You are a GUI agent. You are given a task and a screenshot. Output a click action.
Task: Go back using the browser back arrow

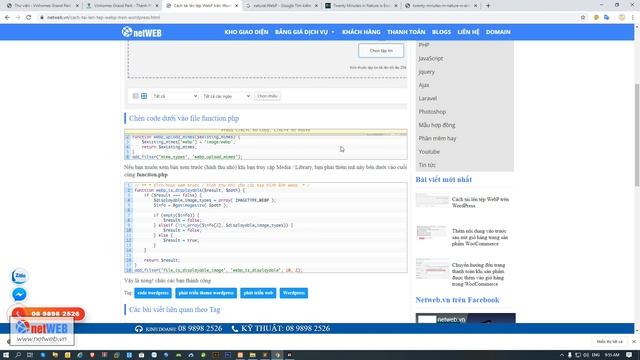[7, 18]
